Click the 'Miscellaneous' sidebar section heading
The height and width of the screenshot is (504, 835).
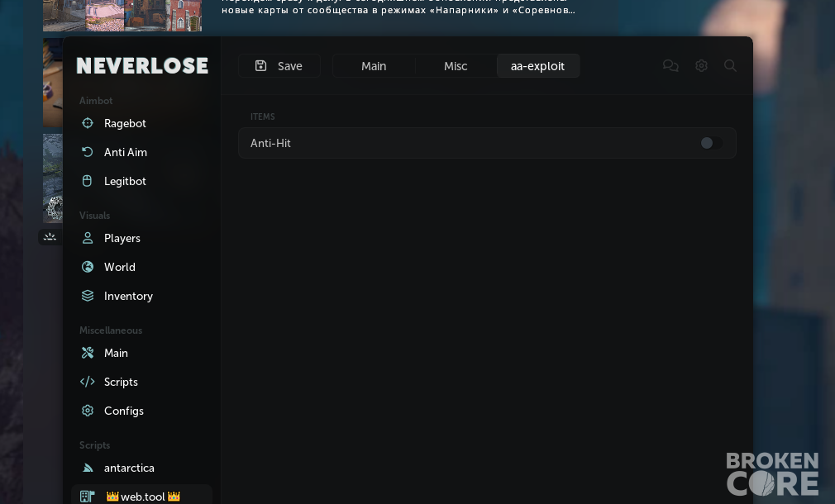point(111,330)
